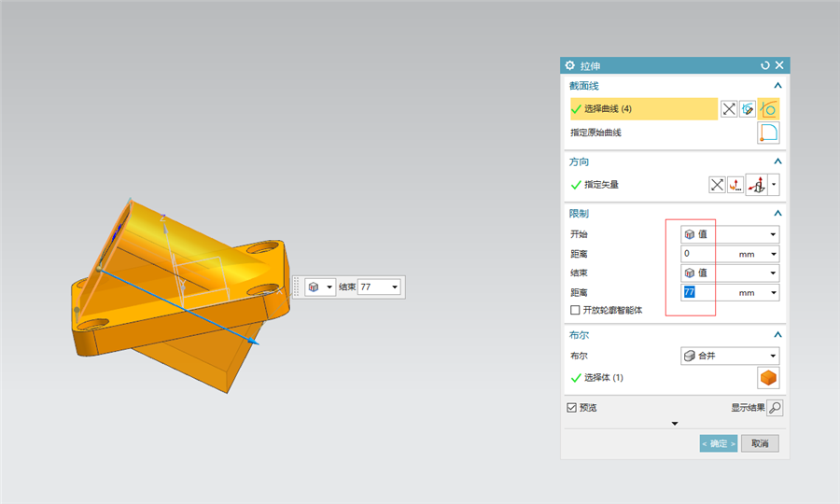The height and width of the screenshot is (504, 840).
Task: Open the 布尔 合并 dropdown
Action: (730, 356)
